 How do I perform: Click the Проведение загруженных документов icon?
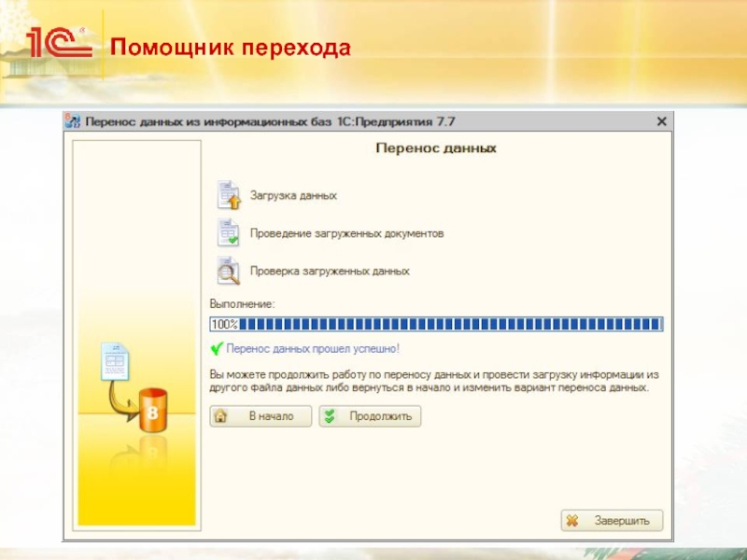click(x=228, y=232)
